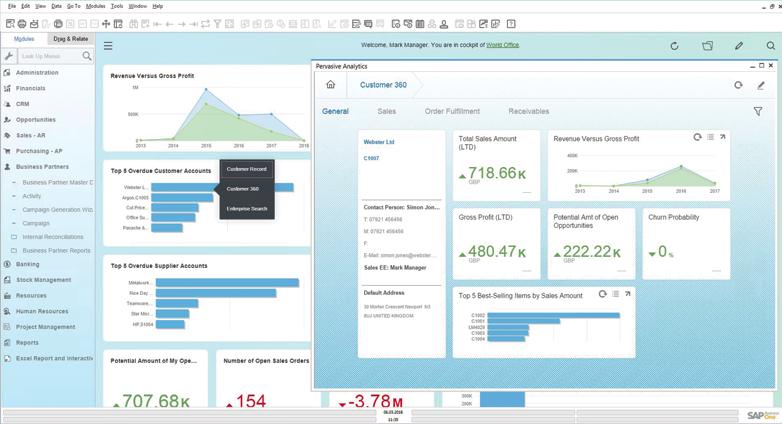The height and width of the screenshot is (424, 782).
Task: Click the search icon beside Look Up Menus
Action: [87, 56]
